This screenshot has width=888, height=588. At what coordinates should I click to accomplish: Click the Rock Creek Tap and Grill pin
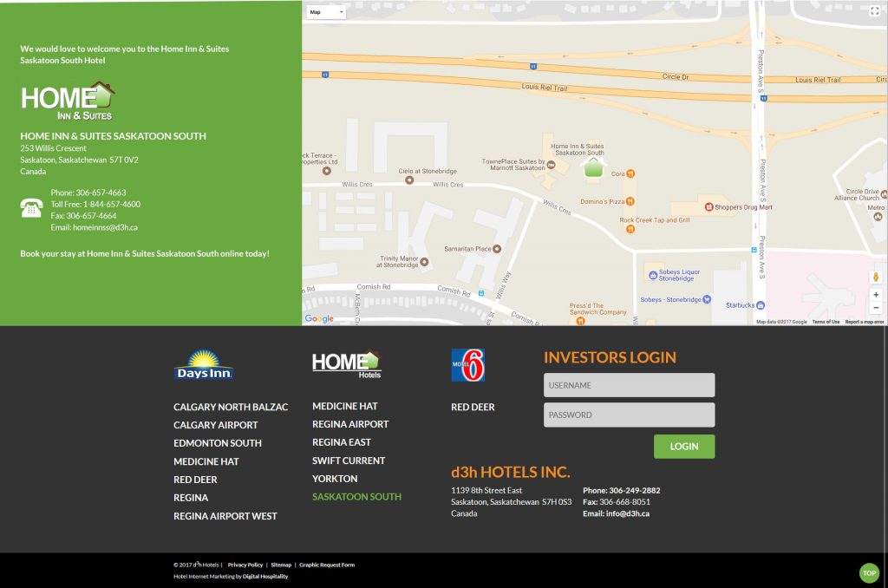pyautogui.click(x=630, y=229)
